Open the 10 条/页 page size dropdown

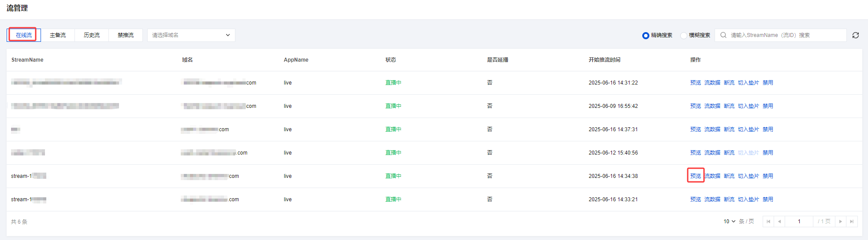coord(730,222)
